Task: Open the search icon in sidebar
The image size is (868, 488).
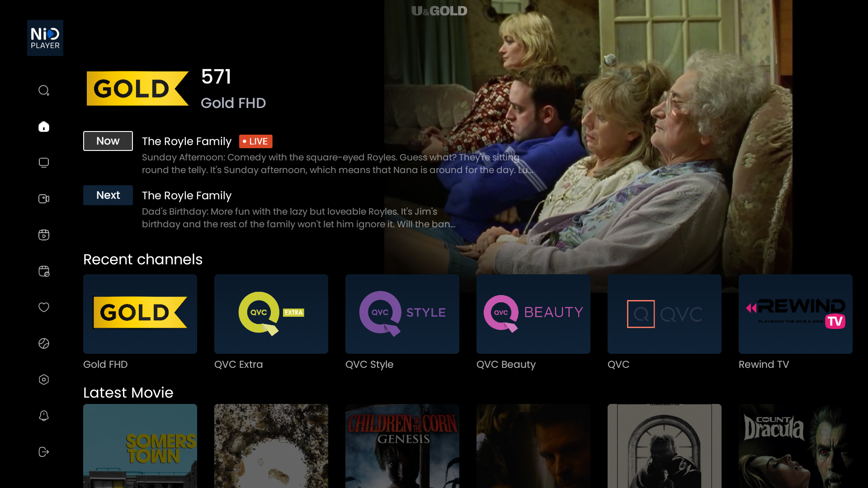Action: [x=44, y=90]
